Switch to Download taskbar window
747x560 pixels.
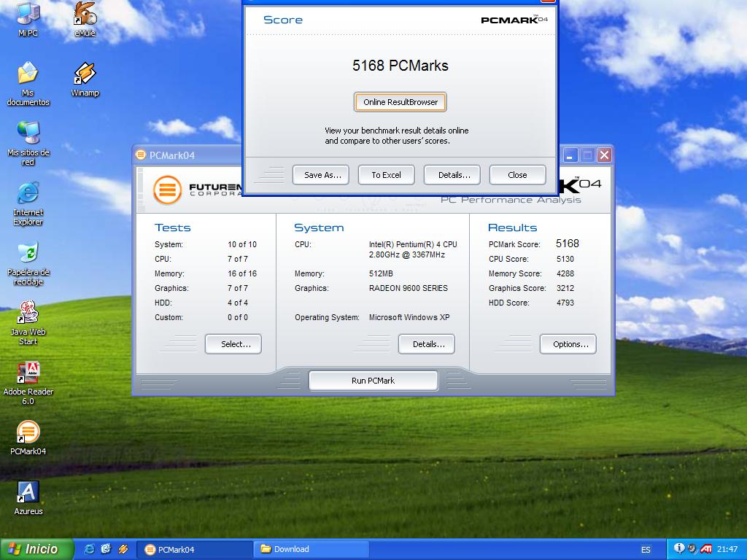pos(311,549)
